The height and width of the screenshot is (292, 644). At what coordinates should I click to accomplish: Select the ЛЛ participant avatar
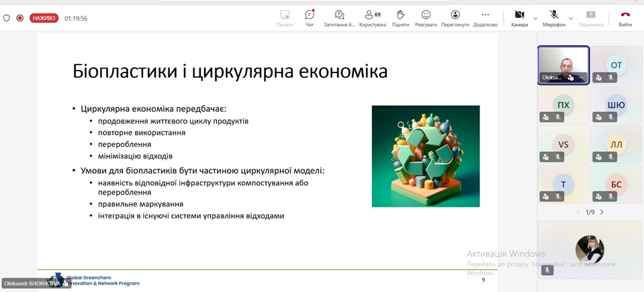pos(616,144)
